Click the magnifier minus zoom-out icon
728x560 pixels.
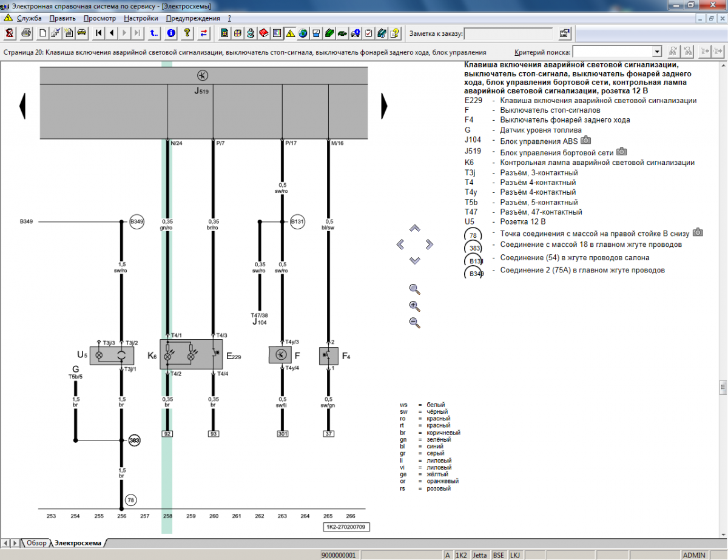pyautogui.click(x=415, y=322)
